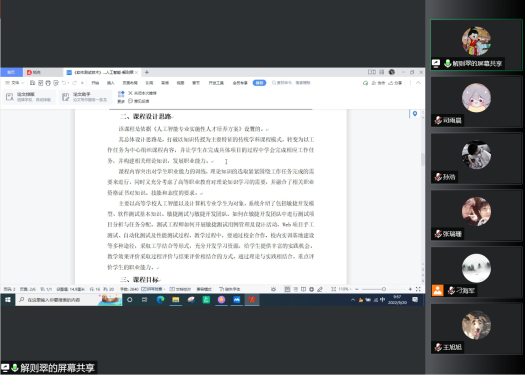Screen dimensions: 525x375
Task: Toggle 拼写检查 spell check in status bar
Action: 153,289
